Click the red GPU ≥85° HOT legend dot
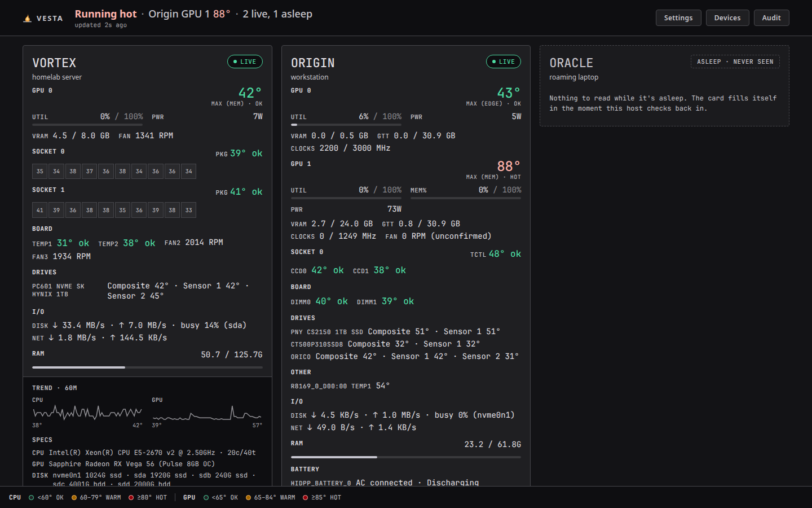 [x=306, y=497]
